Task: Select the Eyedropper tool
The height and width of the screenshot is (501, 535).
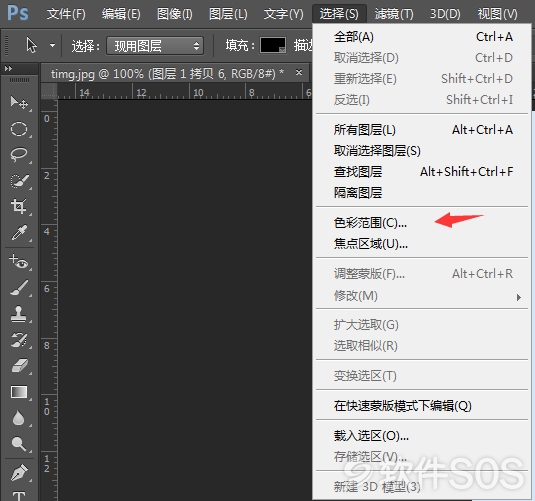Action: [x=19, y=233]
